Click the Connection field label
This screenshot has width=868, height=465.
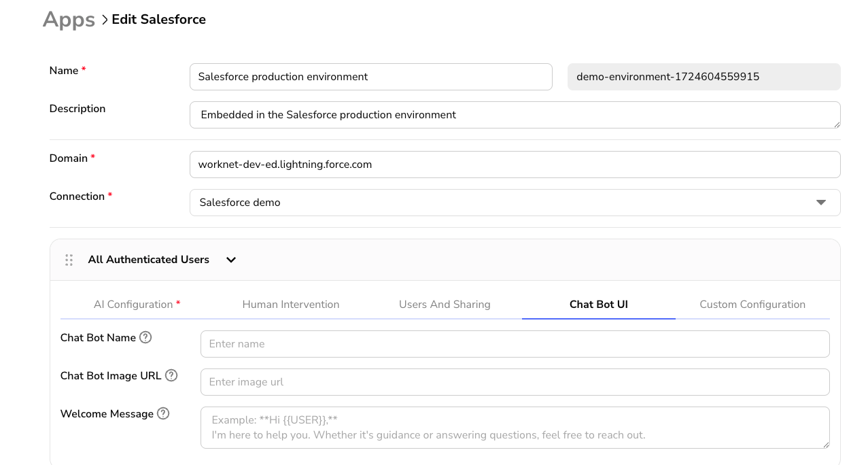point(77,196)
